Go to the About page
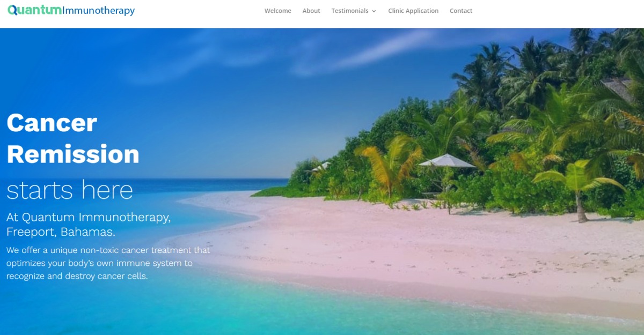This screenshot has width=644, height=335. (311, 11)
